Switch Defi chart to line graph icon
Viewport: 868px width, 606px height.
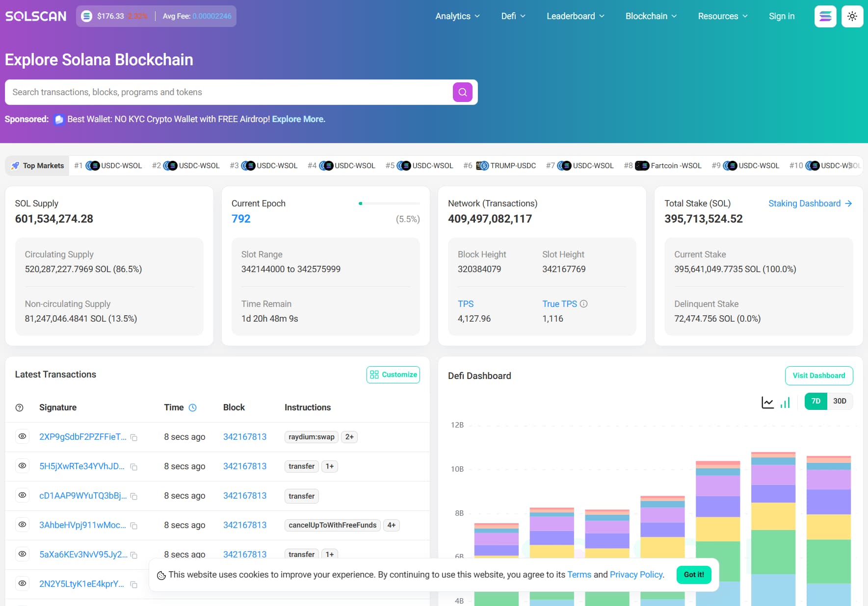[767, 403]
